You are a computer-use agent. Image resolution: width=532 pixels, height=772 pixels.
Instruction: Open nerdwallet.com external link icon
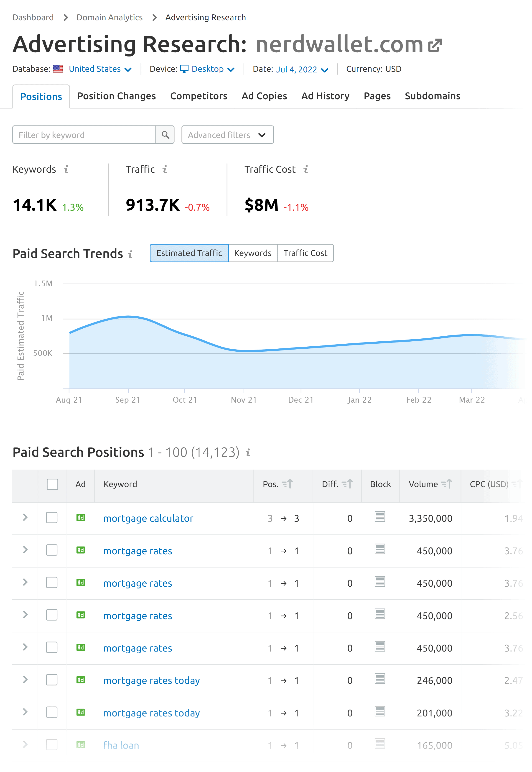coord(435,45)
